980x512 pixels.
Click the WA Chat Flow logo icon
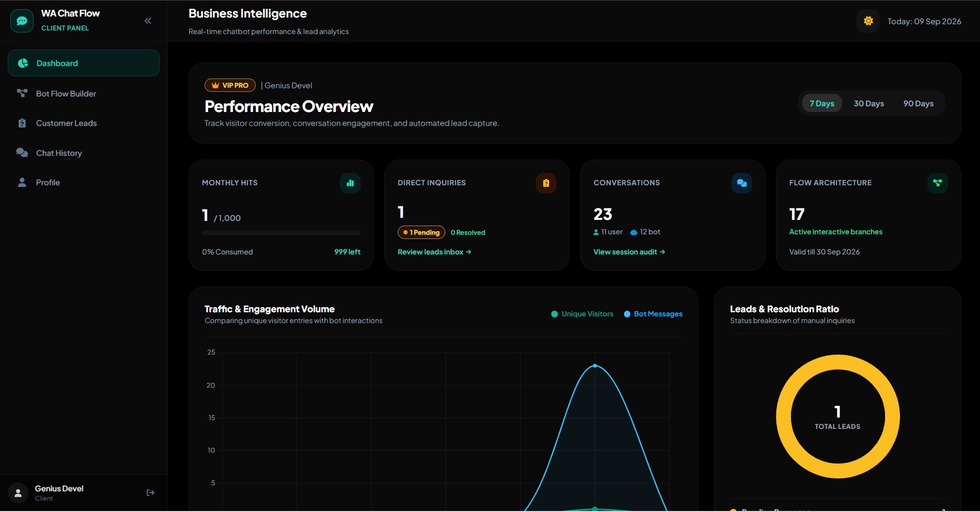point(22,21)
